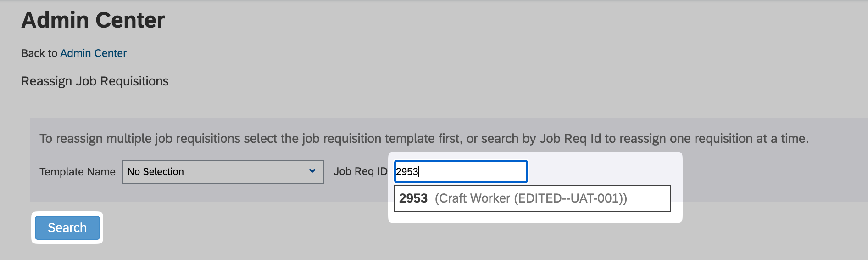The height and width of the screenshot is (260, 868).
Task: Click the Template Name dropdown chevron arrow
Action: click(x=312, y=171)
